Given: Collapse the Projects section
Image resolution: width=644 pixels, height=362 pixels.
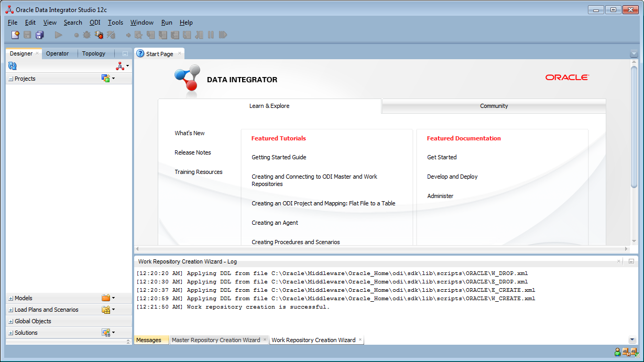Looking at the screenshot, I should point(10,78).
